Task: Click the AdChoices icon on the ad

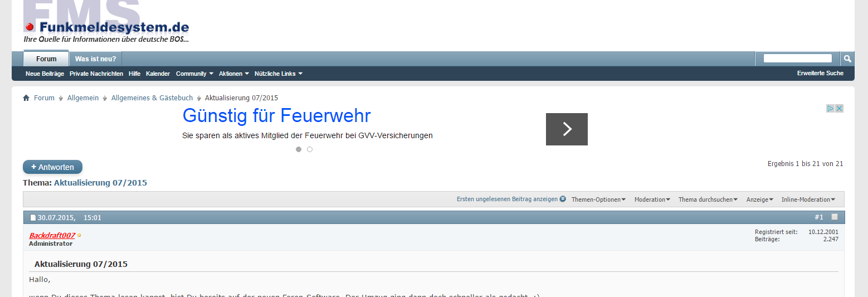Action: 830,108
